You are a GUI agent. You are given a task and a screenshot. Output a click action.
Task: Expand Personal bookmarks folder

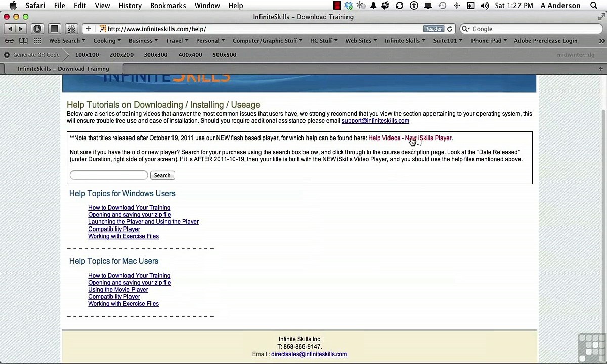point(210,41)
